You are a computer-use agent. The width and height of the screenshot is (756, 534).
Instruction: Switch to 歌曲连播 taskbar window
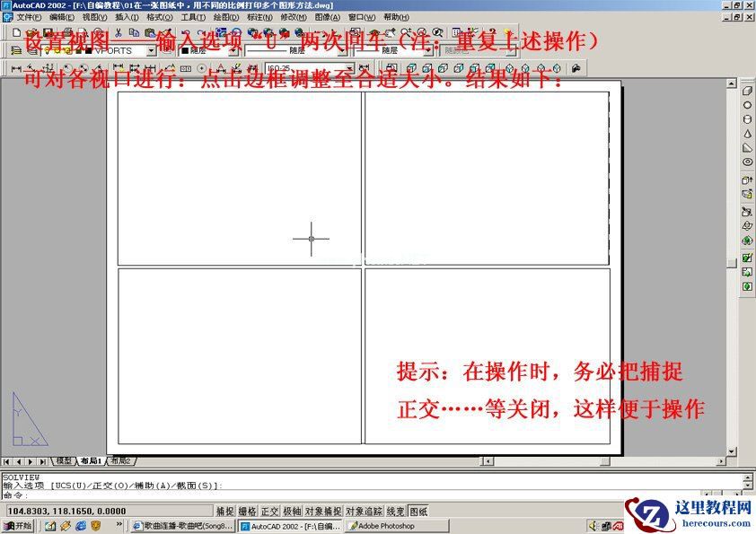pos(183,526)
